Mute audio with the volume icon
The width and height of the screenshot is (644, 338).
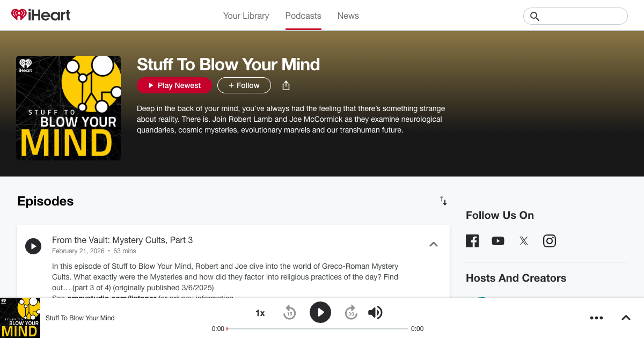coord(375,312)
